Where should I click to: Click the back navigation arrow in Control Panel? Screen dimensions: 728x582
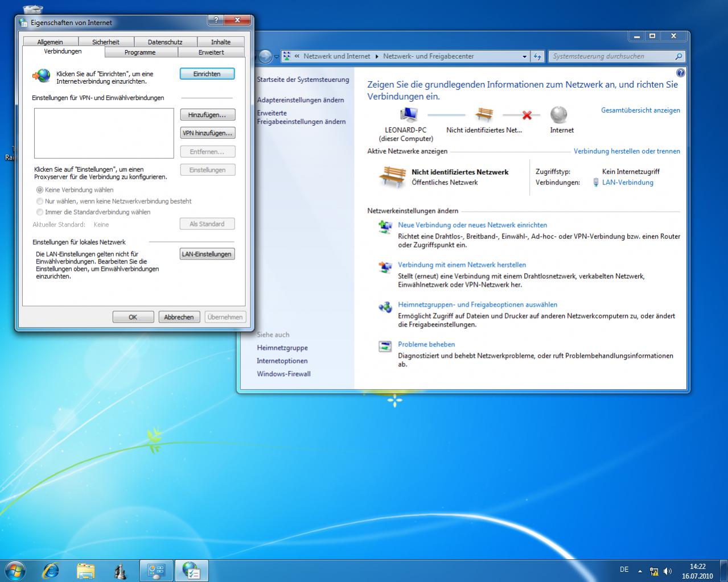[x=265, y=56]
